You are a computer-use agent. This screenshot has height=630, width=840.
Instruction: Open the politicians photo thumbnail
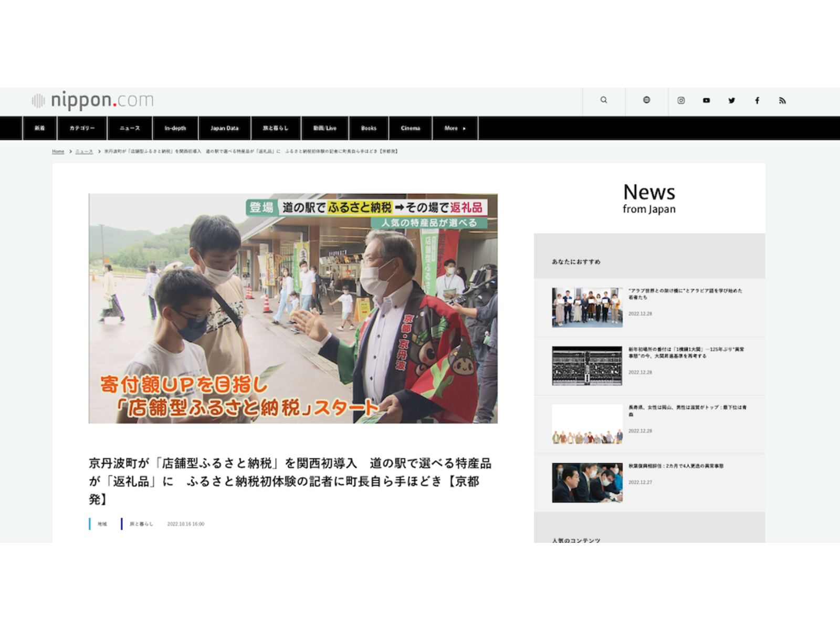tap(587, 482)
